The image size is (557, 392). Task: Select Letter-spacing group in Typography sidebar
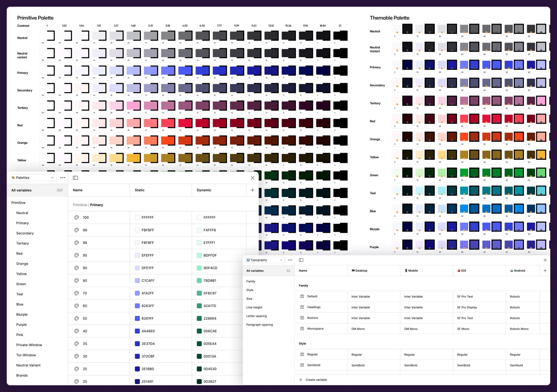[x=256, y=316]
